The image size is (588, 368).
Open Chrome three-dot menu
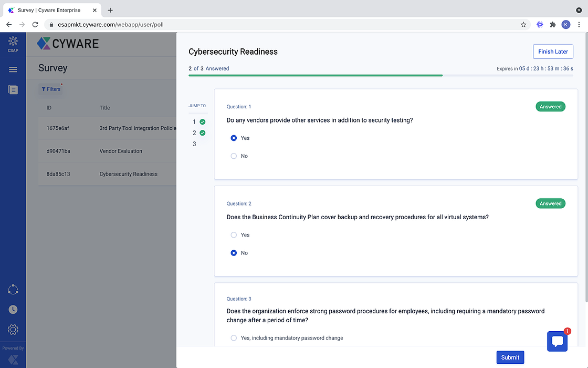pyautogui.click(x=579, y=25)
